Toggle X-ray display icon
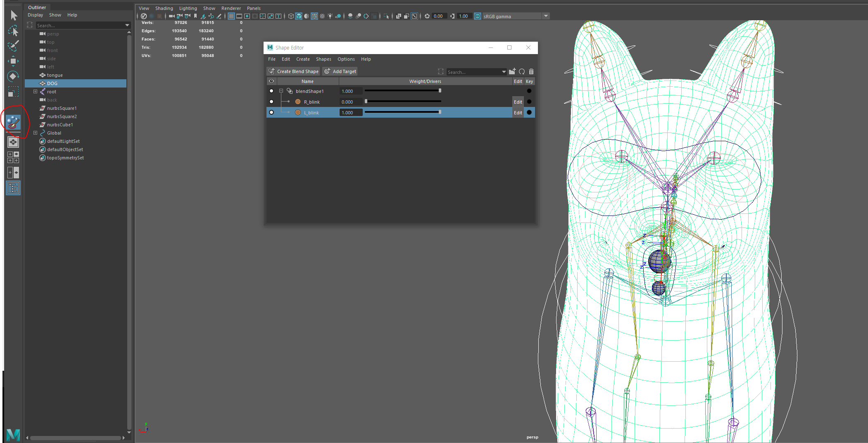 [398, 16]
